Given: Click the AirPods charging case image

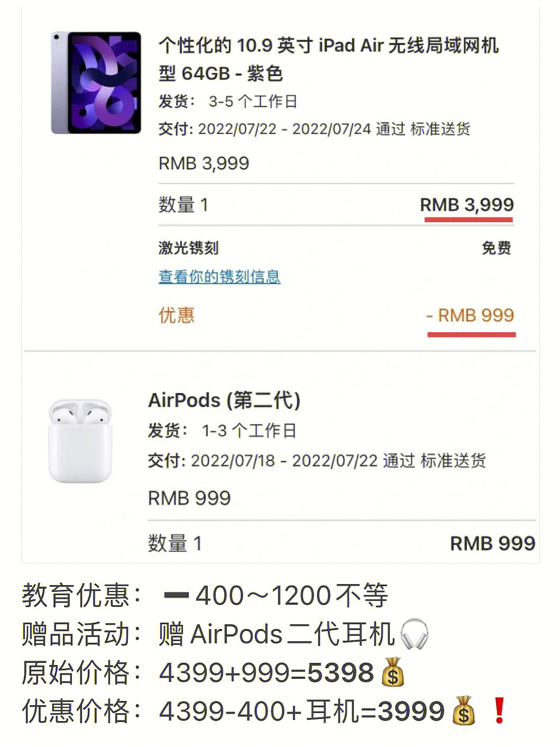Looking at the screenshot, I should coord(80,441).
